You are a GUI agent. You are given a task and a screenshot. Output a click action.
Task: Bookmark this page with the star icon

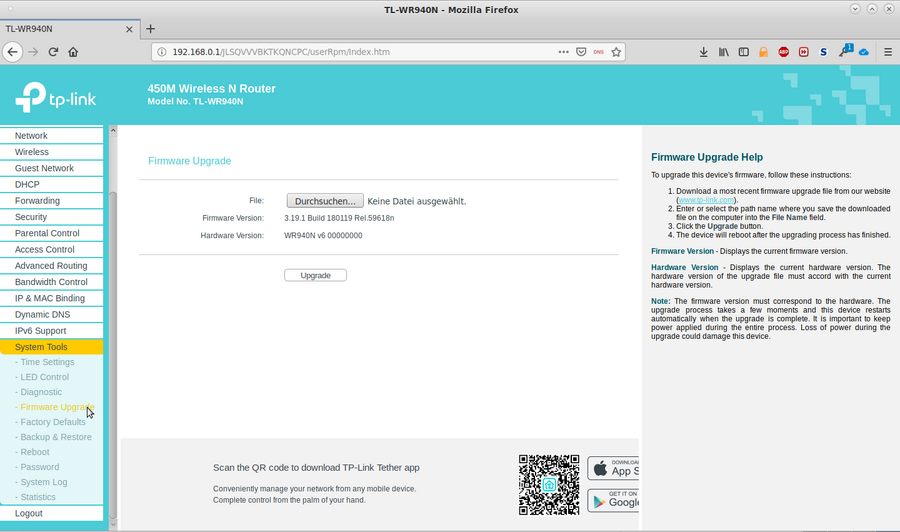pyautogui.click(x=617, y=52)
